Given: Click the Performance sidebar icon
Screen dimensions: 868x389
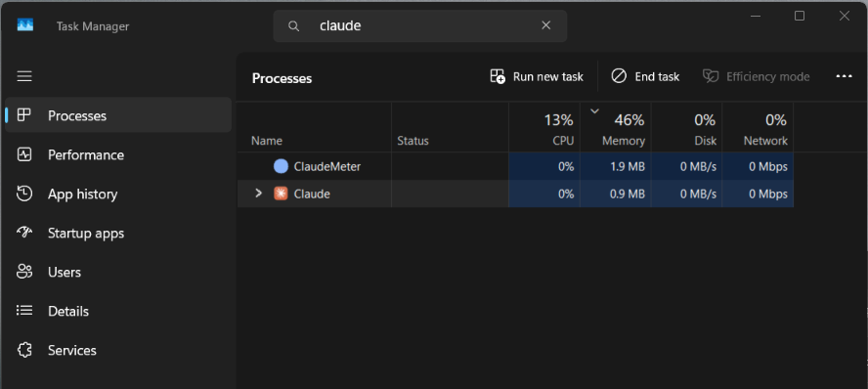Looking at the screenshot, I should [x=24, y=154].
